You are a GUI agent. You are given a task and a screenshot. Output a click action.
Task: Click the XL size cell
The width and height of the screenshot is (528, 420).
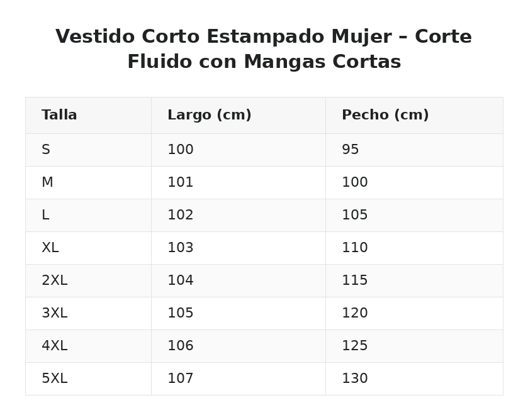[89, 248]
